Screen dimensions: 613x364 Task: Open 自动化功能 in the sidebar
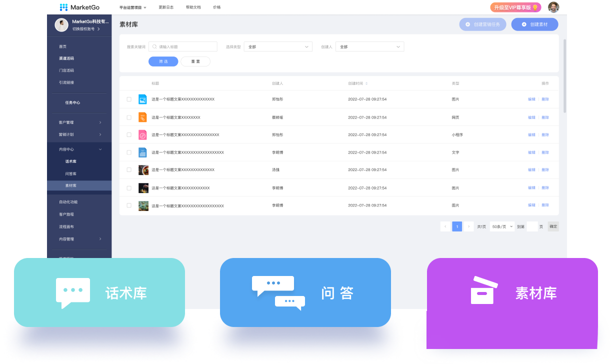68,202
